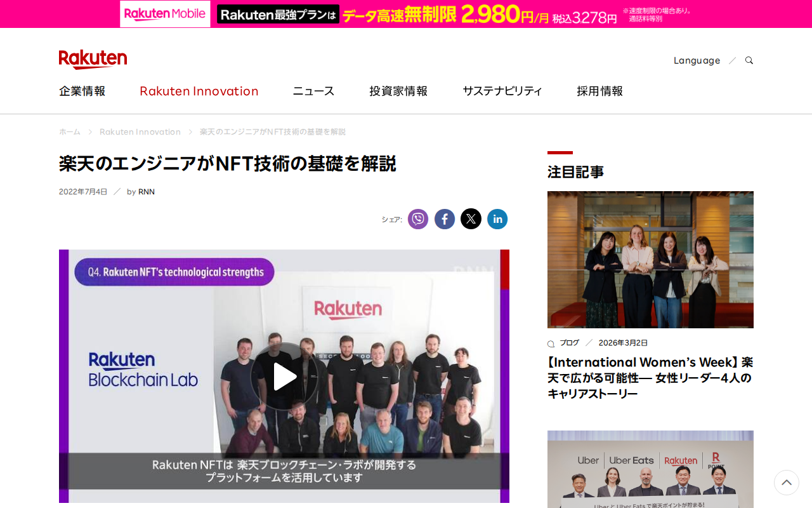Play the Rakuten Blockchain Lab video
Screen dimensions: 812x508
(284, 377)
